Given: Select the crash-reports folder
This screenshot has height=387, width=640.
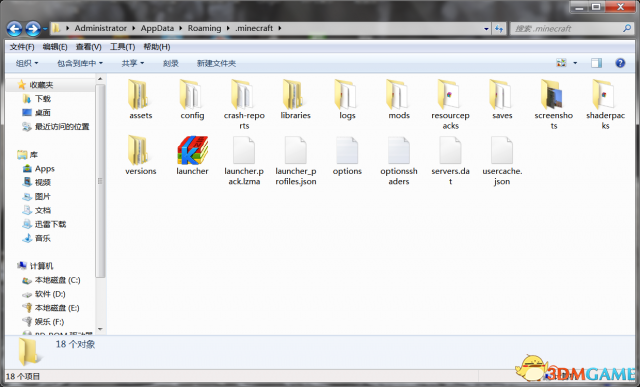Looking at the screenshot, I should click(244, 104).
